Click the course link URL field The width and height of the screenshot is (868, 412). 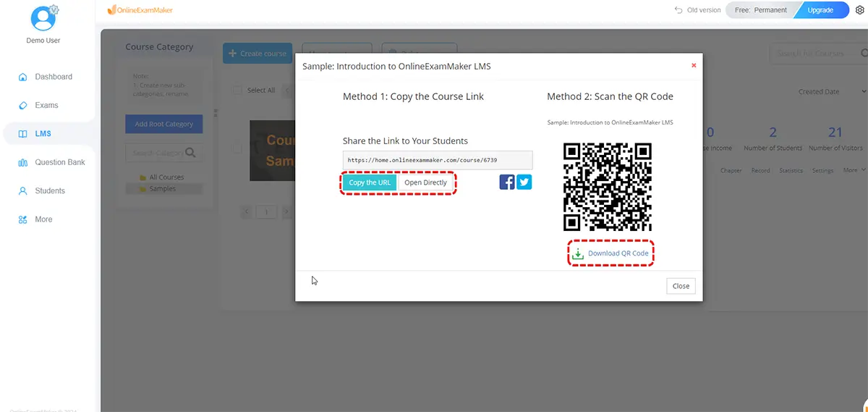point(437,160)
